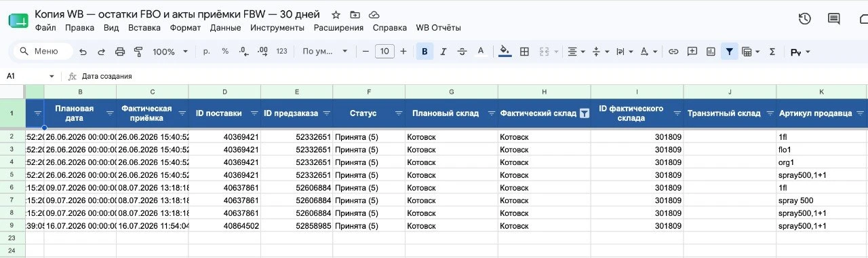Select row header 5
The width and height of the screenshot is (868, 258).
[x=12, y=174]
